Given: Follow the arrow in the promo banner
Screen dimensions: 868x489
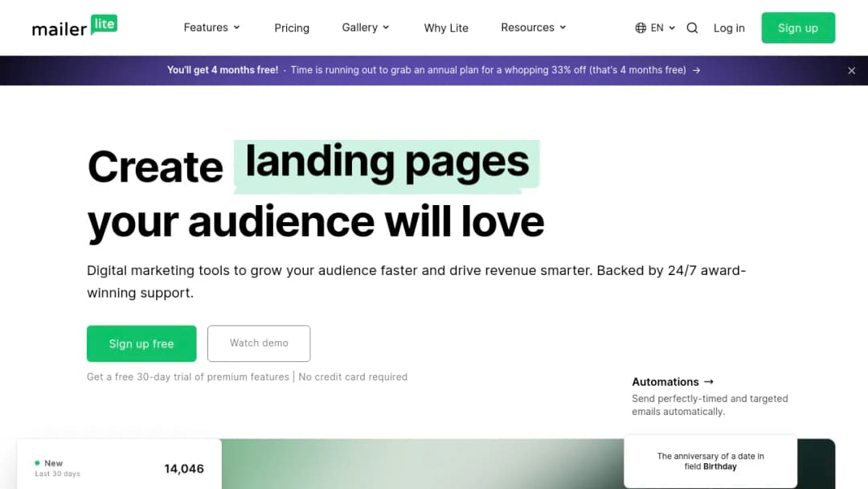Looking at the screenshot, I should (x=697, y=70).
